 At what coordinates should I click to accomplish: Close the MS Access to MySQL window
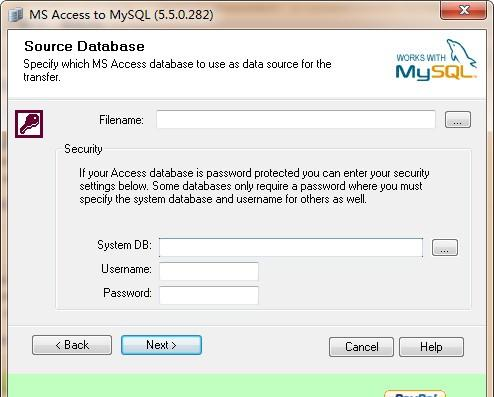pyautogui.click(x=464, y=10)
